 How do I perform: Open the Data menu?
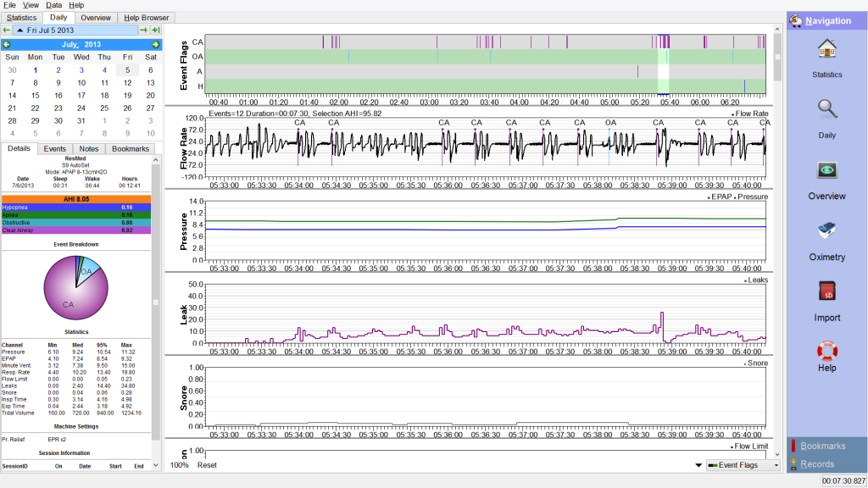(x=53, y=5)
